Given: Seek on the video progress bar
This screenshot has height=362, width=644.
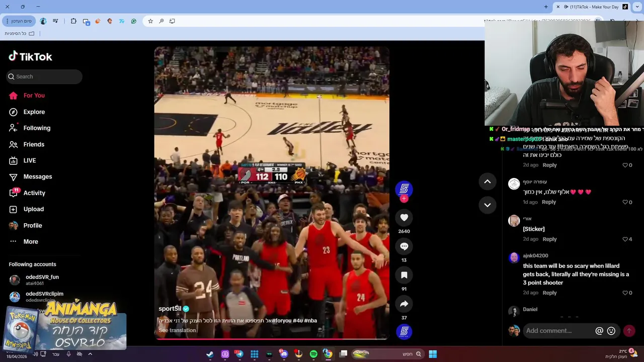Looking at the screenshot, I should (272, 339).
